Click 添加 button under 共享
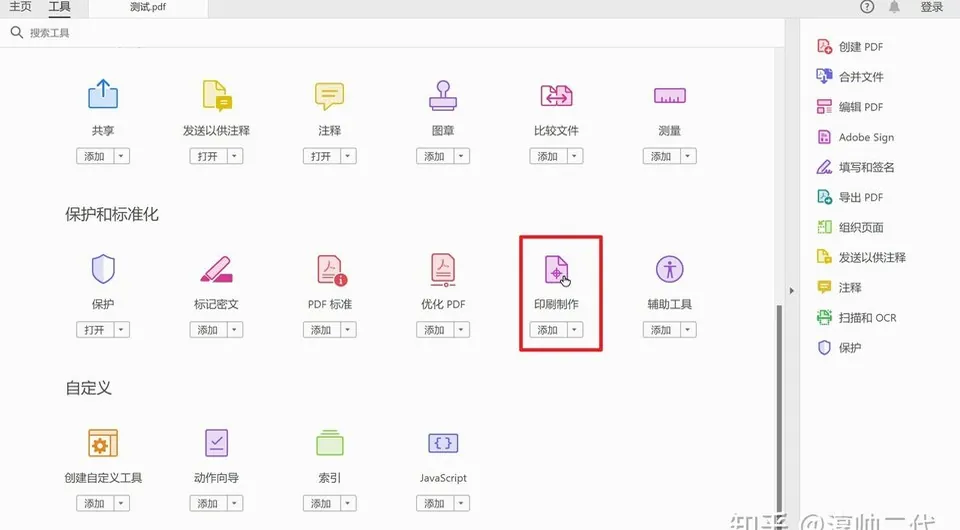960x530 pixels. 95,156
